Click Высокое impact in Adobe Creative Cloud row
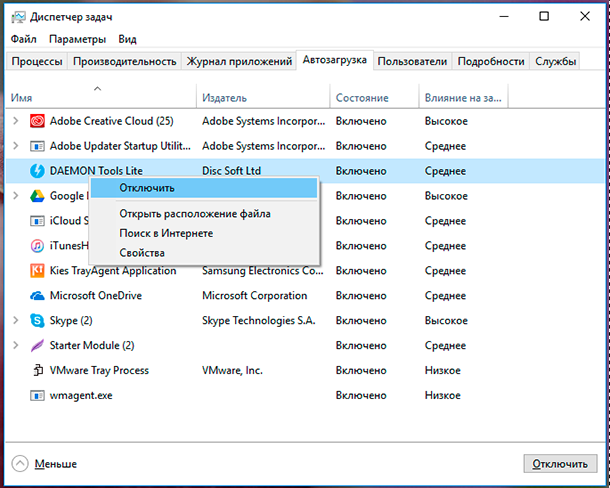Viewport: 610px width, 488px height. coord(446,121)
